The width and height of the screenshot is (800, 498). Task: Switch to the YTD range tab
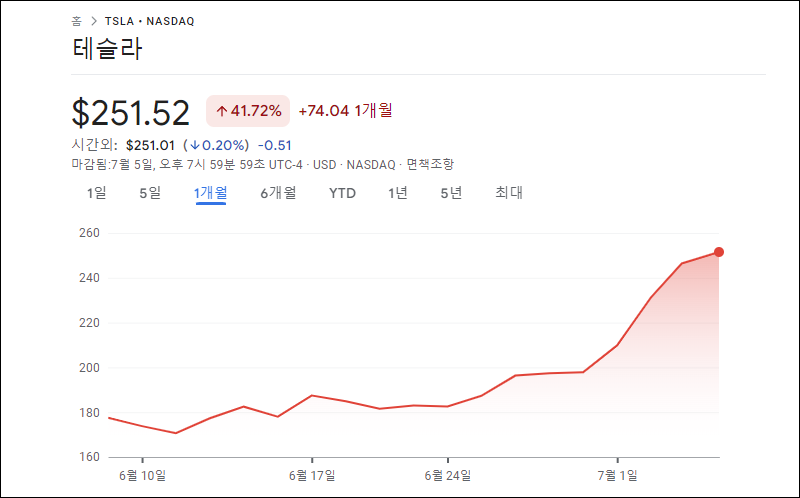tap(342, 193)
